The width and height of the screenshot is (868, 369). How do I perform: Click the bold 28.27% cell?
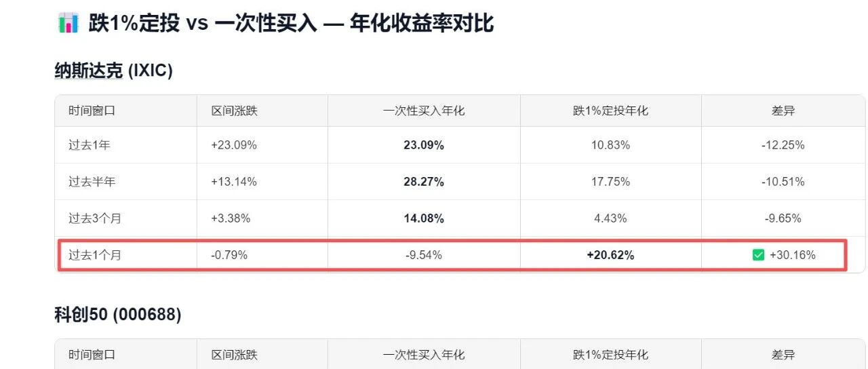[424, 182]
